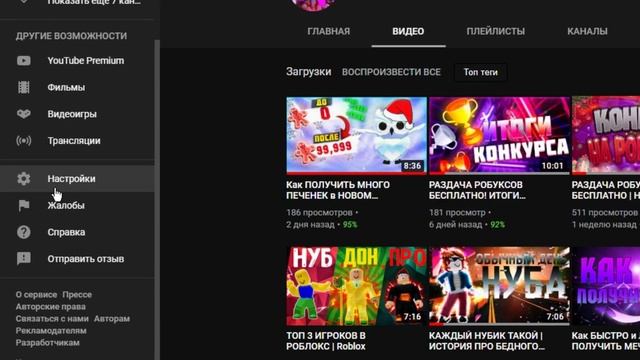The image size is (640, 360).
Task: Click the Справка question mark icon
Action: (x=24, y=232)
